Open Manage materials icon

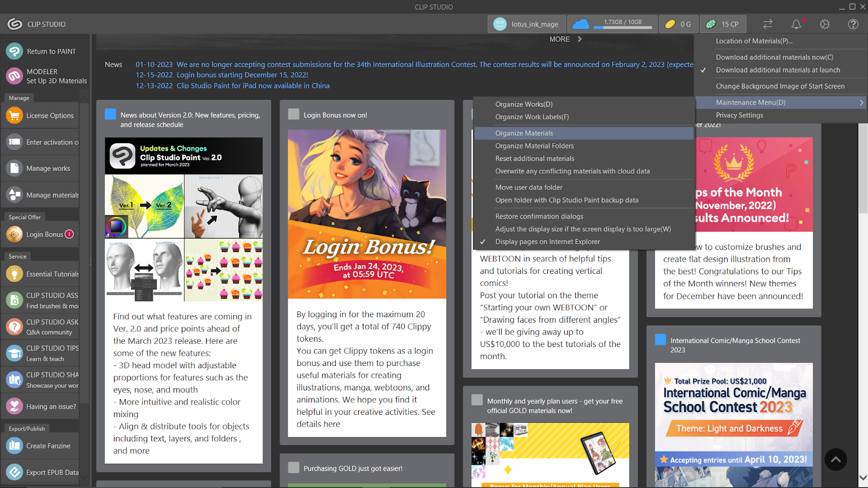point(14,195)
